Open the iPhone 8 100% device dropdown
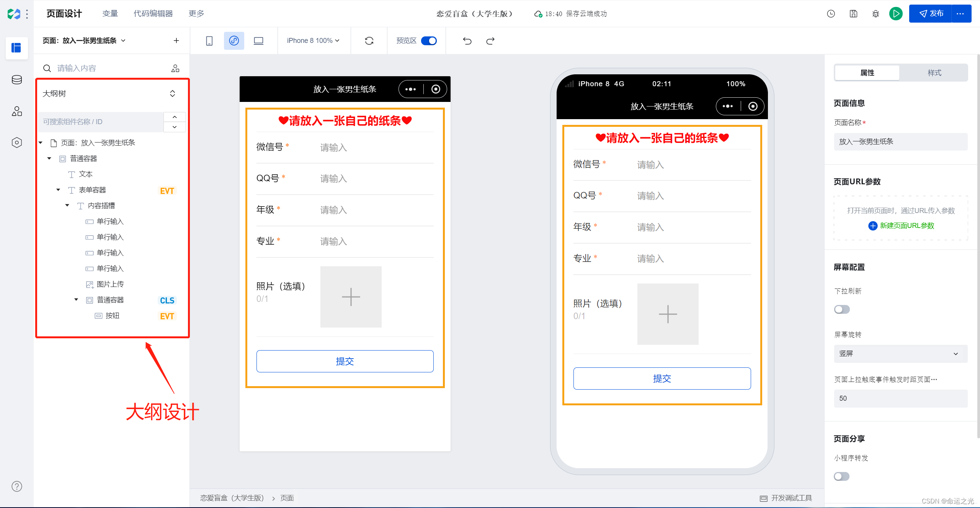Viewport: 980px width, 508px height. 313,41
